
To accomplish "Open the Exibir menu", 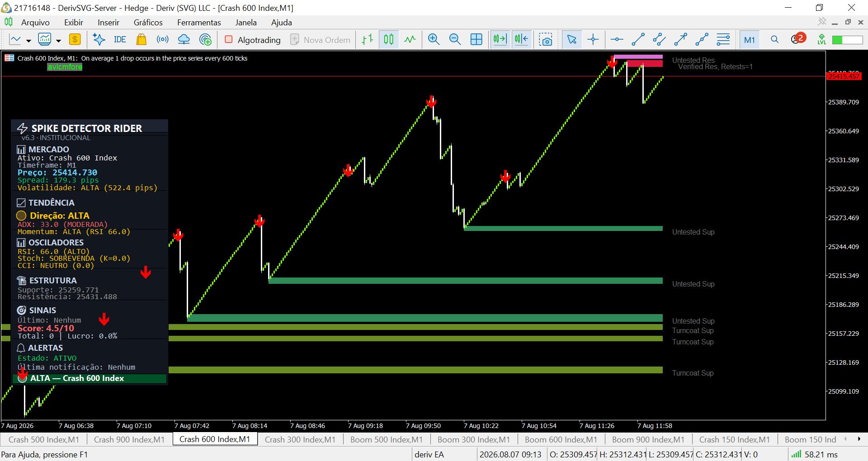I will pos(74,23).
